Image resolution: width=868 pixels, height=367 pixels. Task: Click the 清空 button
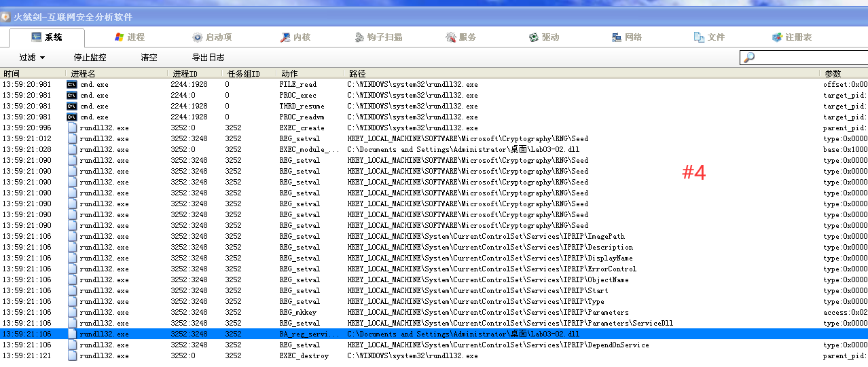[149, 58]
